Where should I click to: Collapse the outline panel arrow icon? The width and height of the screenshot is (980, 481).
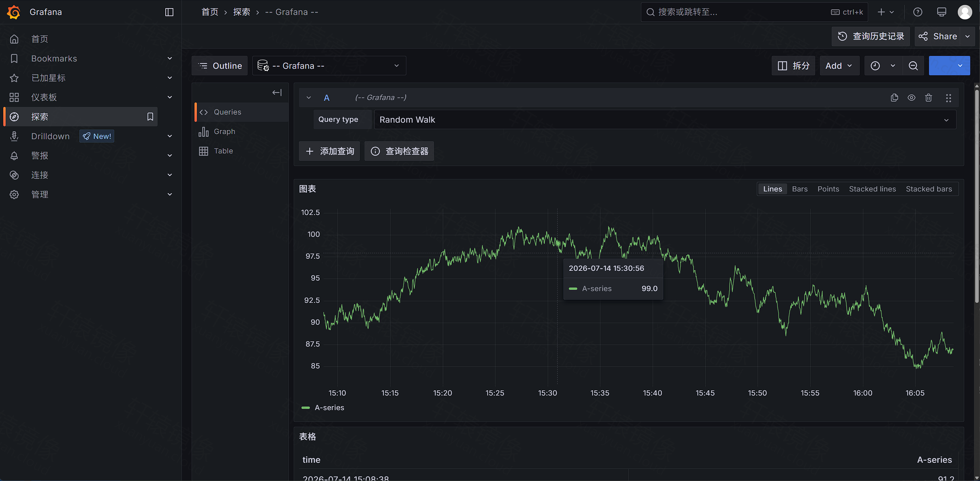[277, 93]
